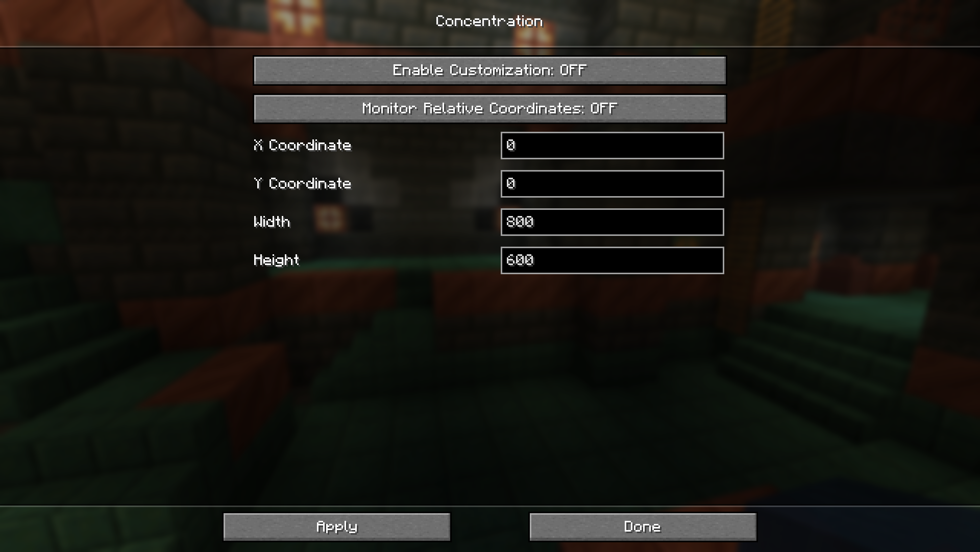This screenshot has height=552, width=980.
Task: Select X Coordinate zero value
Action: click(513, 145)
